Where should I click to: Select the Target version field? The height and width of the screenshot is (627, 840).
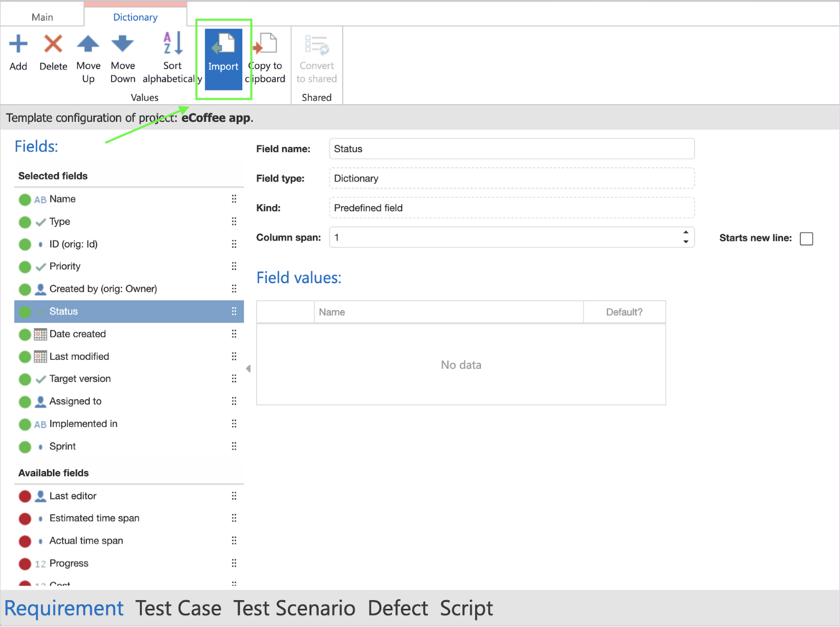pos(80,379)
